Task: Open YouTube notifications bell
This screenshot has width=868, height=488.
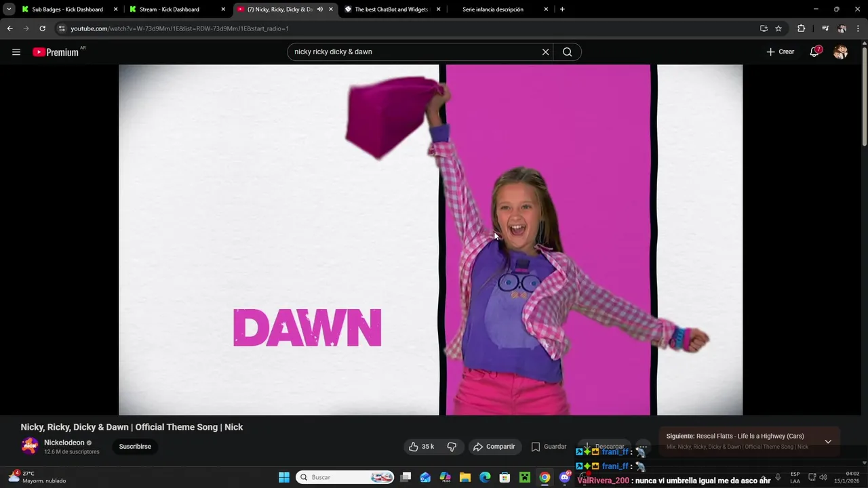Action: pyautogui.click(x=814, y=52)
